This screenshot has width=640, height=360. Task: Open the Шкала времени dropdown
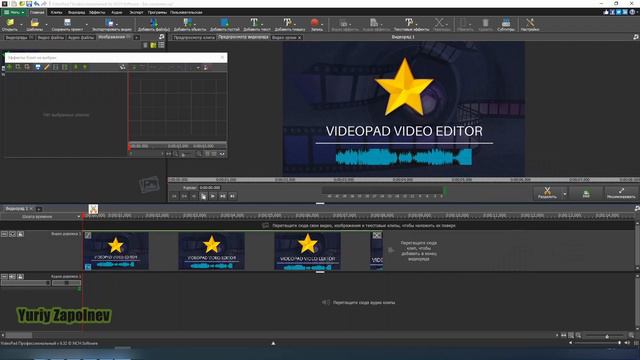click(x=41, y=217)
